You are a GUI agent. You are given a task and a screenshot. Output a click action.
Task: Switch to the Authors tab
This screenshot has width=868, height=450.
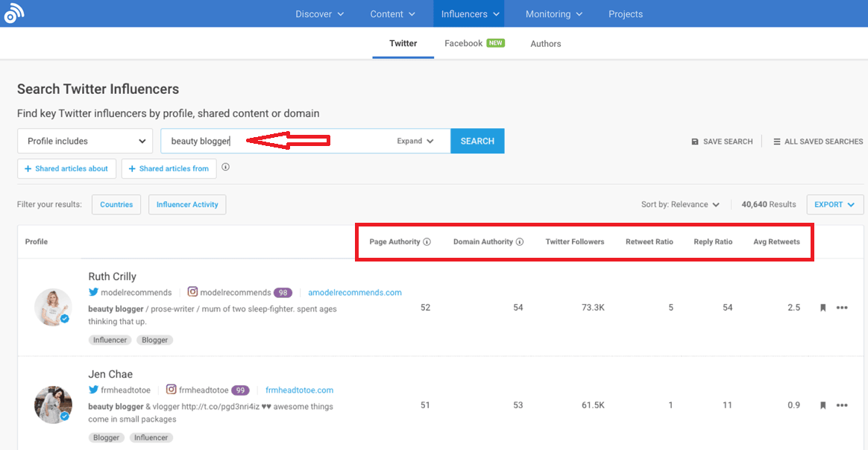pyautogui.click(x=545, y=44)
